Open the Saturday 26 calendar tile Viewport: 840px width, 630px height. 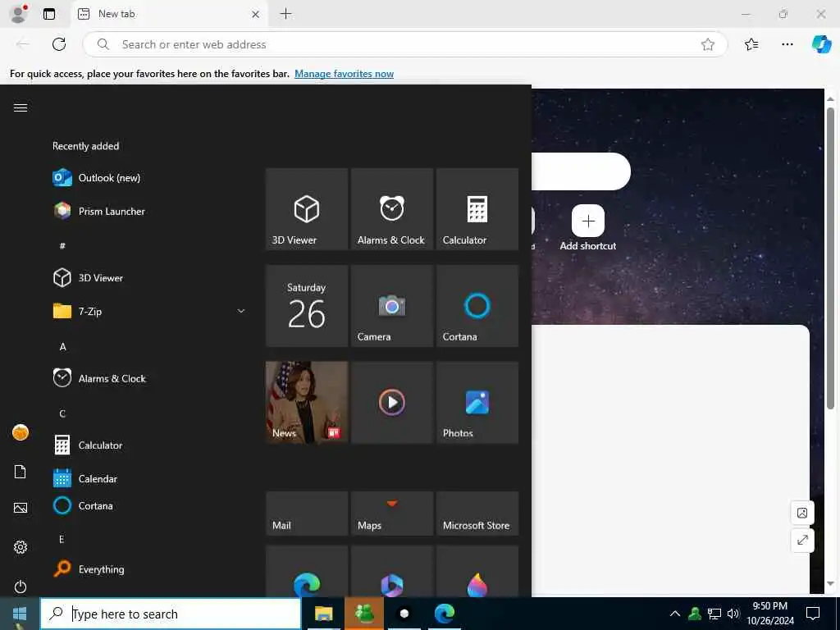307,306
